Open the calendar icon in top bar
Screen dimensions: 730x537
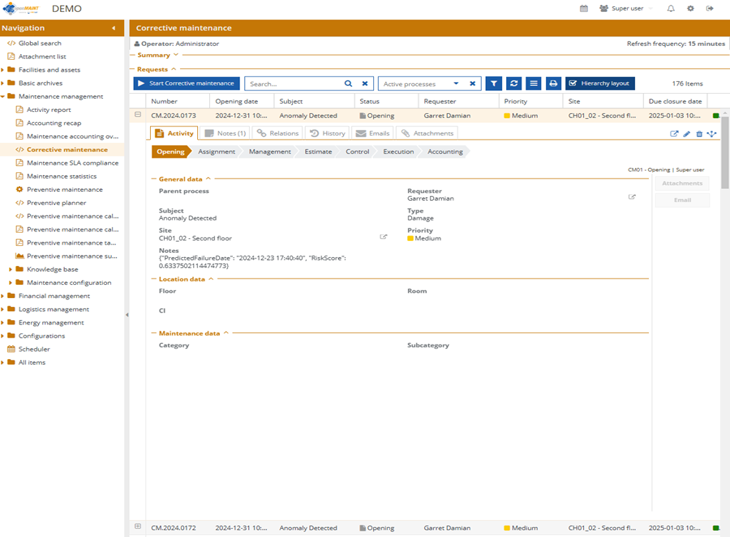pos(583,8)
